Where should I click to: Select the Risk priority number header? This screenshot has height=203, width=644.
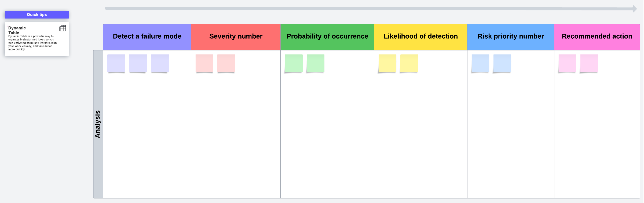pyautogui.click(x=510, y=36)
